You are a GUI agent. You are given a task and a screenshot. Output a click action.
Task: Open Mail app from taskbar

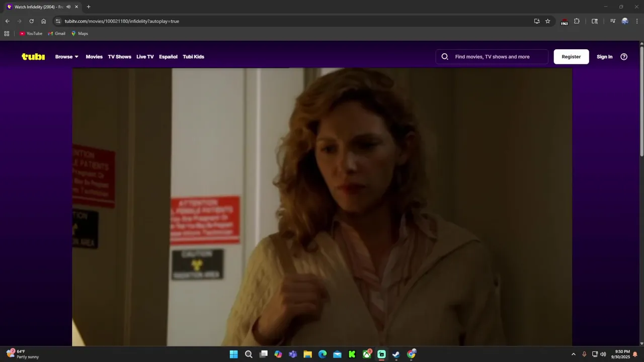[x=337, y=354]
